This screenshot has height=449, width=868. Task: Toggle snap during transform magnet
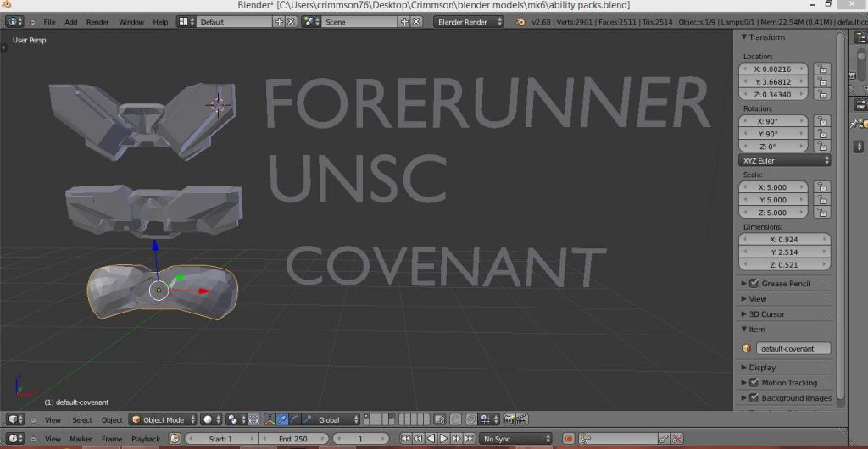pos(471,419)
